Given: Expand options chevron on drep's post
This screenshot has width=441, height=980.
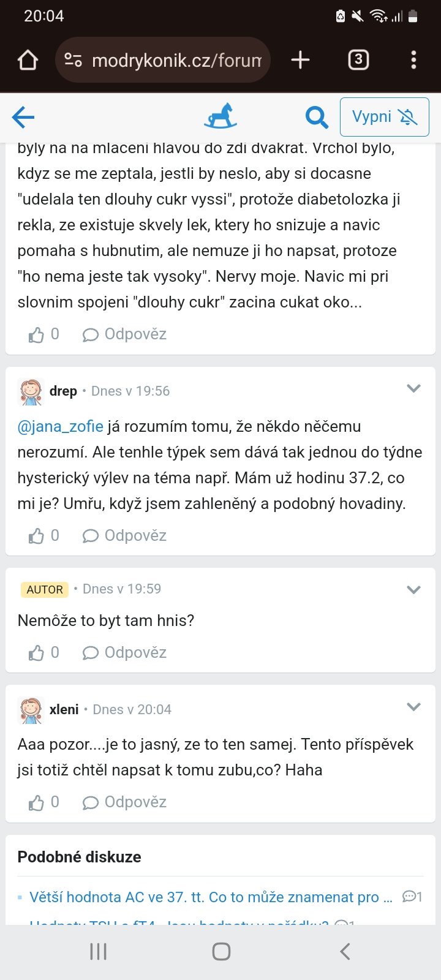Looking at the screenshot, I should 414,388.
